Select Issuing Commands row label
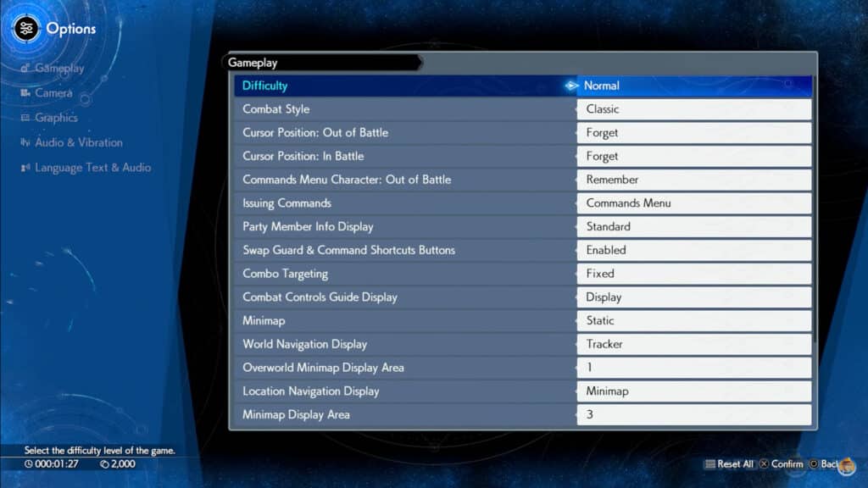 click(287, 203)
